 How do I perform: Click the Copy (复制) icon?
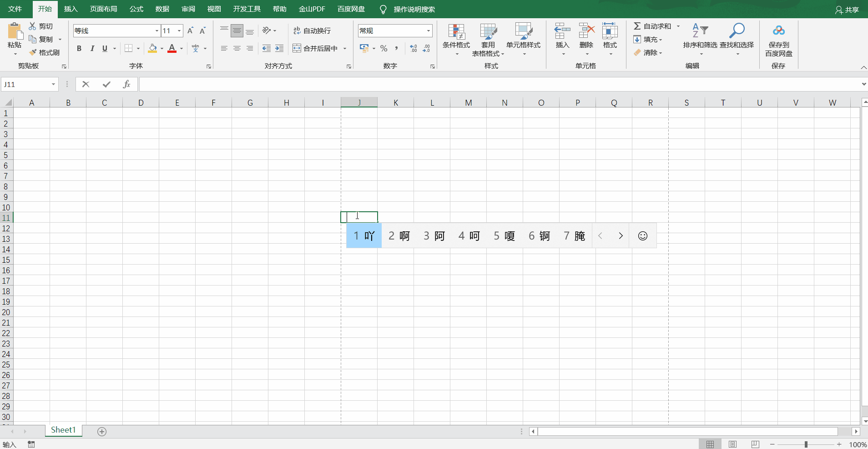pyautogui.click(x=32, y=39)
